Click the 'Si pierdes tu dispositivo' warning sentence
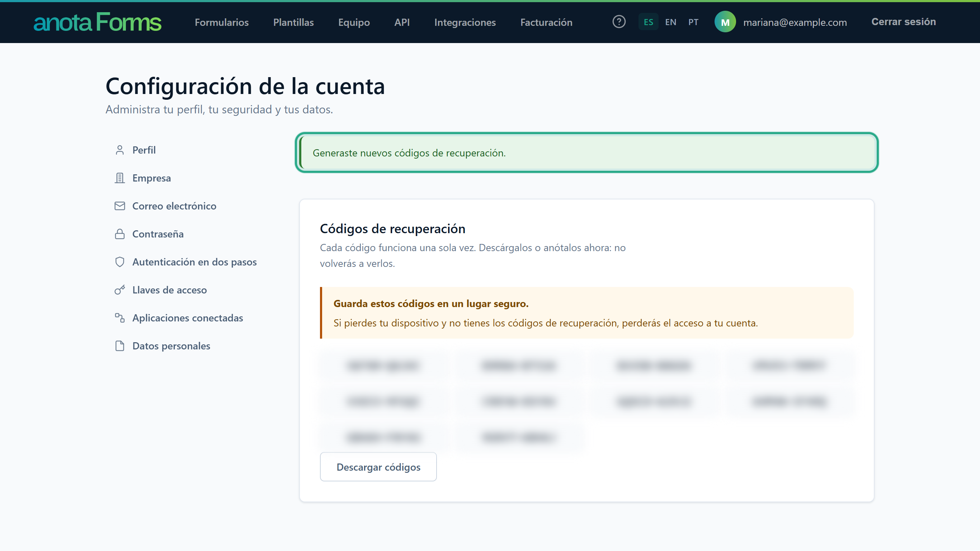Image resolution: width=980 pixels, height=551 pixels. 546,323
